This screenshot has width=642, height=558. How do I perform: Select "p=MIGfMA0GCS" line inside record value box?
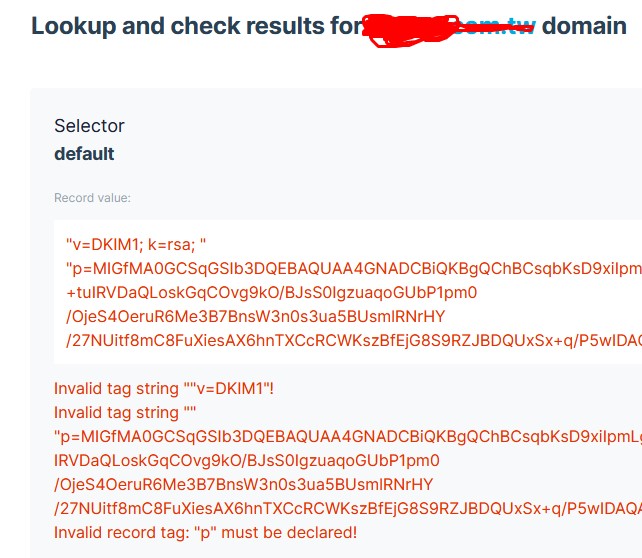[350, 269]
